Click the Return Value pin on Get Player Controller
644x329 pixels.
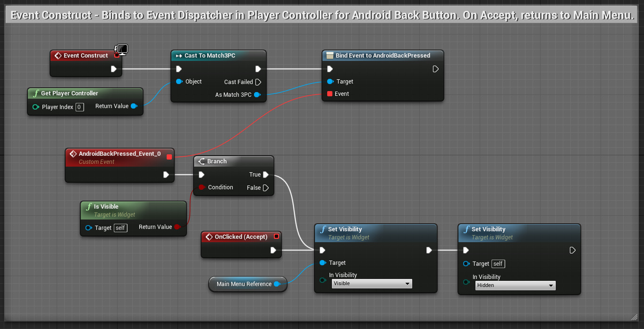[135, 106]
